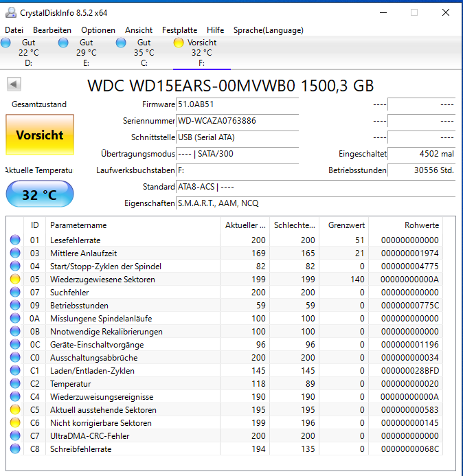
Task: Click the blue status orb for drive D:
Action: pyautogui.click(x=5, y=43)
